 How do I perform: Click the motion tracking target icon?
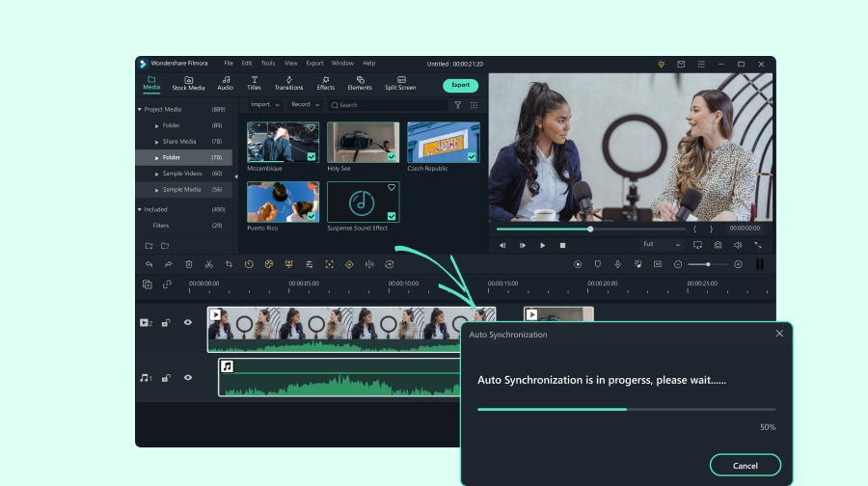pos(330,264)
